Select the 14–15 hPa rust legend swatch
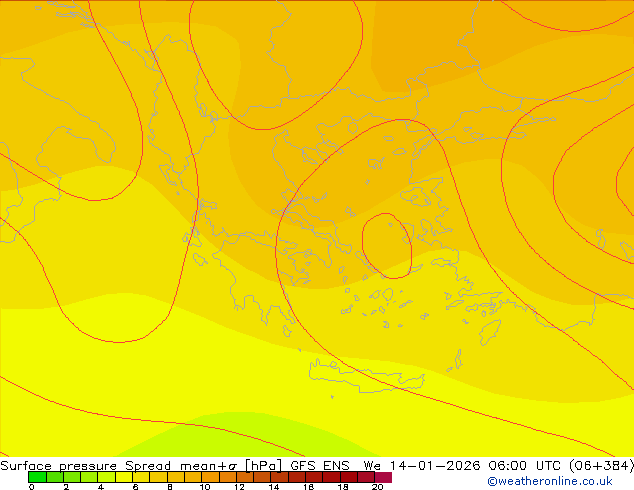Image resolution: width=634 pixels, height=490 pixels. tap(279, 477)
